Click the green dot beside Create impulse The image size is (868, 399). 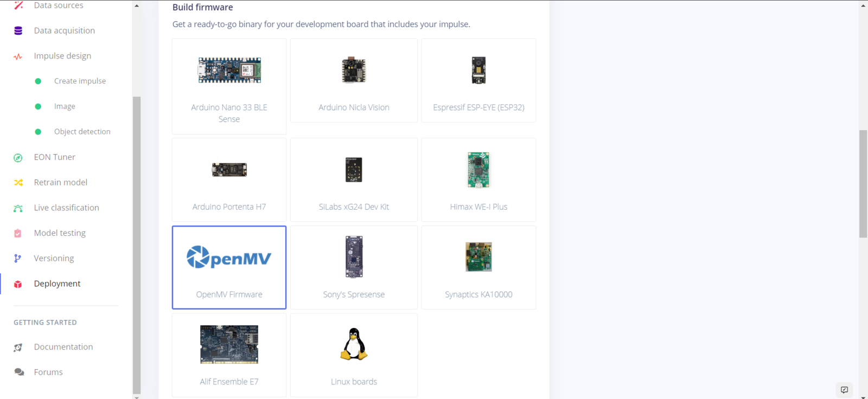38,81
